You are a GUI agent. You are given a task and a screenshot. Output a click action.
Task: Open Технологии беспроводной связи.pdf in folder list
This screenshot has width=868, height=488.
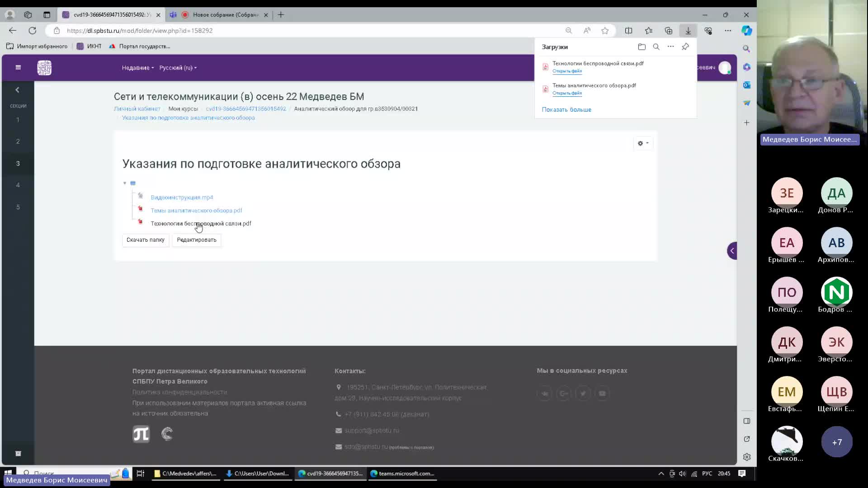pos(201,224)
